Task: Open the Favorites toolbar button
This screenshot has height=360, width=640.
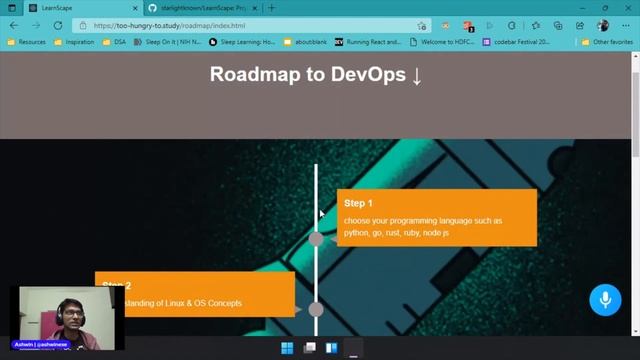Action: pos(536,26)
